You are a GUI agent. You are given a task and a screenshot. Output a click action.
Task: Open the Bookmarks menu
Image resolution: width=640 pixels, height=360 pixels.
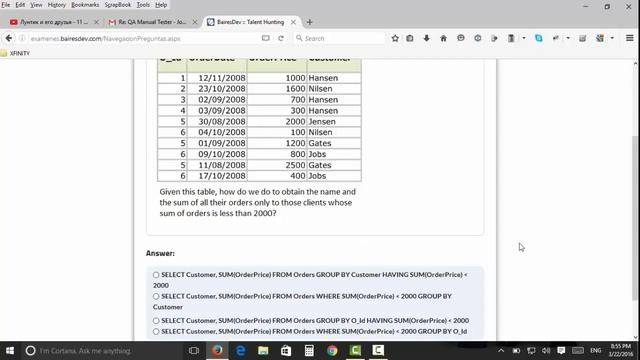point(85,5)
